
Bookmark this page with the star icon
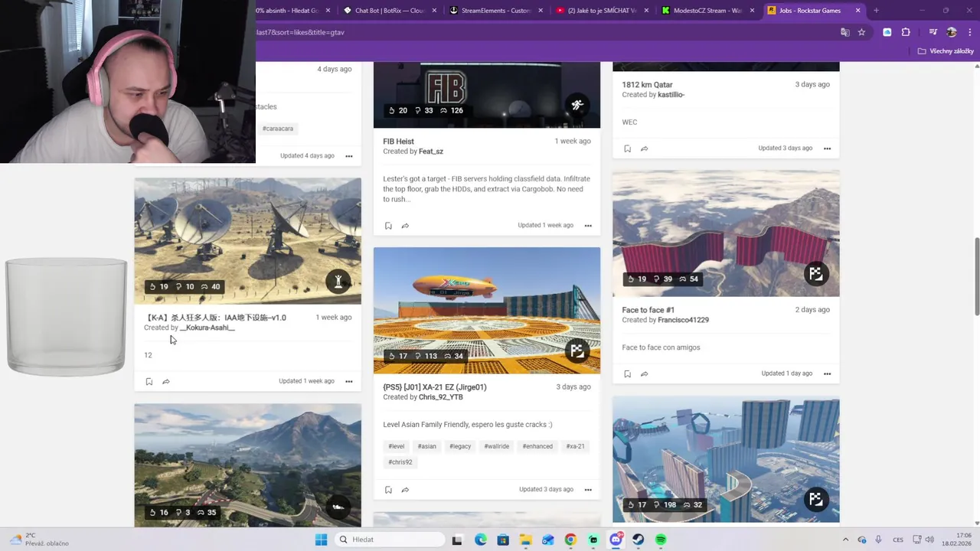[861, 32]
